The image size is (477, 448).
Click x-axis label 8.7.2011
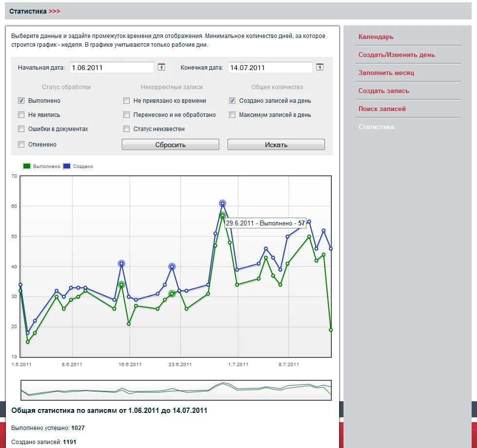point(289,364)
